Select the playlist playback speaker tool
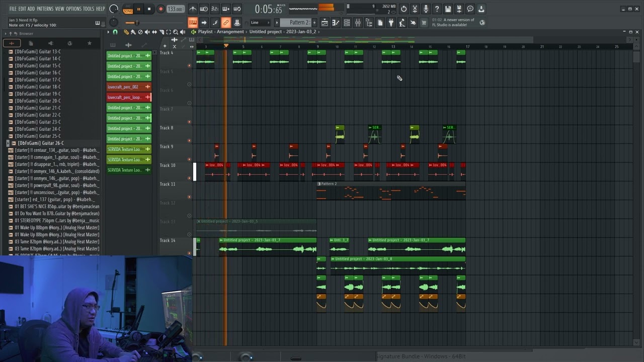Screen dimensions: 644x362 [183, 32]
